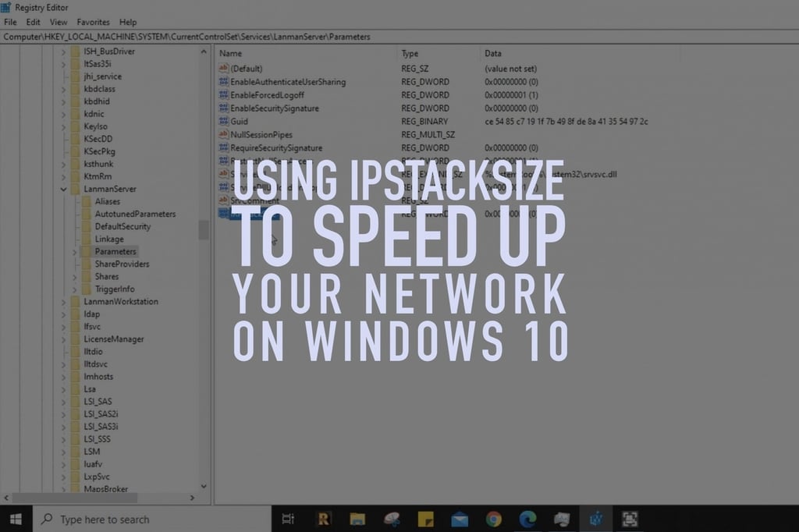This screenshot has width=799, height=532.
Task: Expand the ItSas35i key
Action: tap(63, 64)
